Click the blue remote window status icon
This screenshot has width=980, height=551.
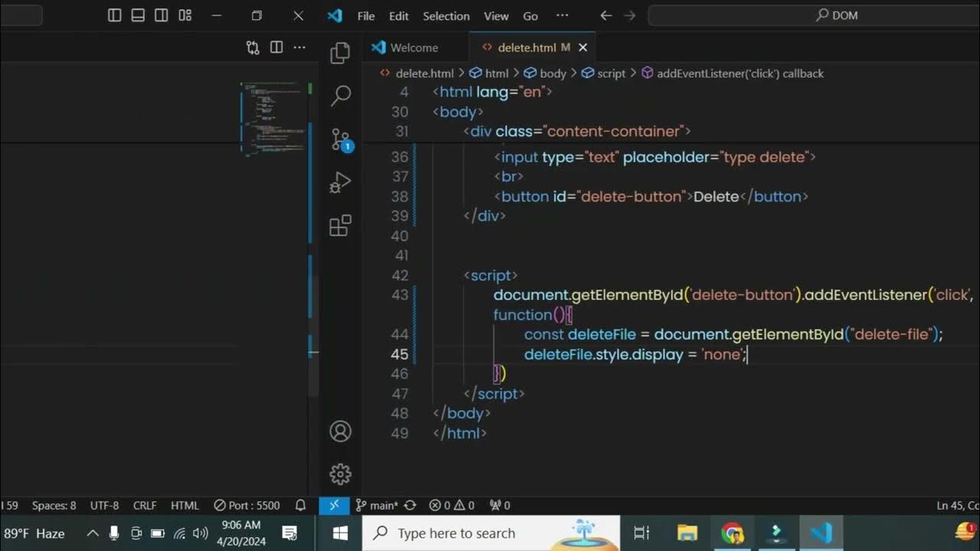pyautogui.click(x=335, y=505)
